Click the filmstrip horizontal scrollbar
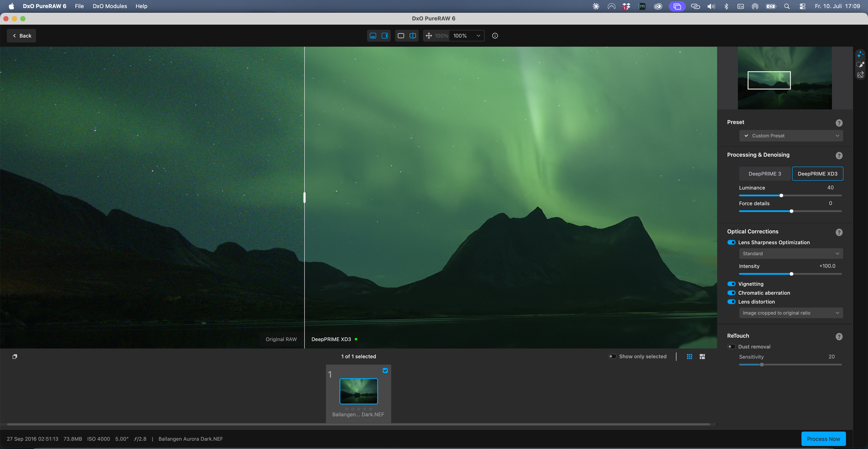 [358, 424]
